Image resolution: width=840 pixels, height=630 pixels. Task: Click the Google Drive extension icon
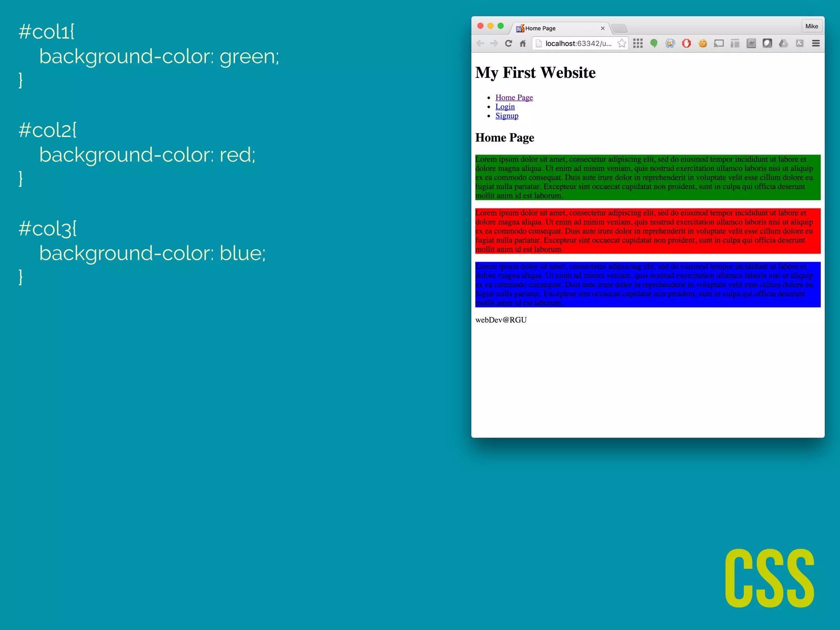(x=783, y=43)
